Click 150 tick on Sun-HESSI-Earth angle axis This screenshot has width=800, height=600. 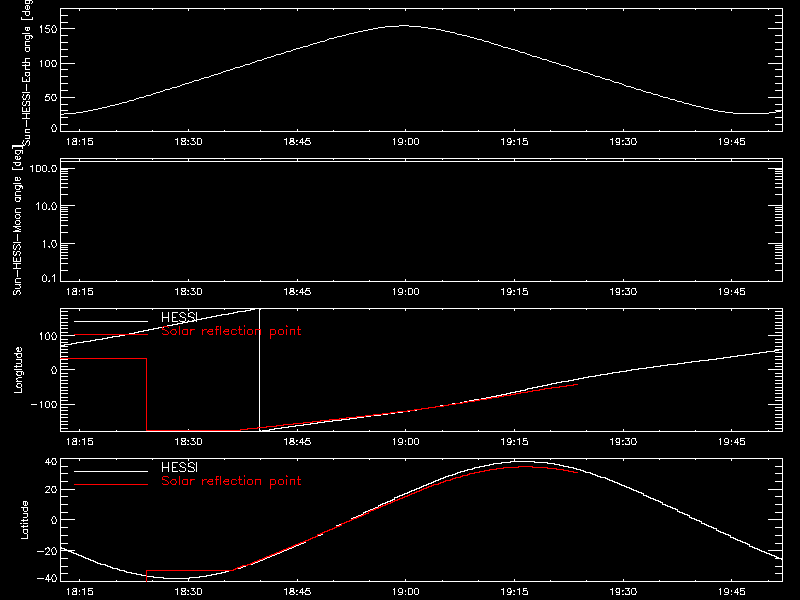pos(49,29)
